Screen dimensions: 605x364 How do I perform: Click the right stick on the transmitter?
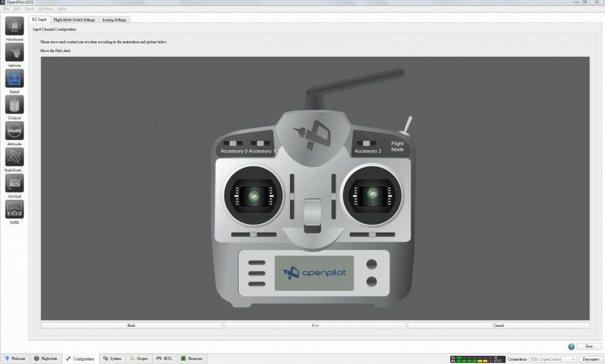tap(372, 194)
